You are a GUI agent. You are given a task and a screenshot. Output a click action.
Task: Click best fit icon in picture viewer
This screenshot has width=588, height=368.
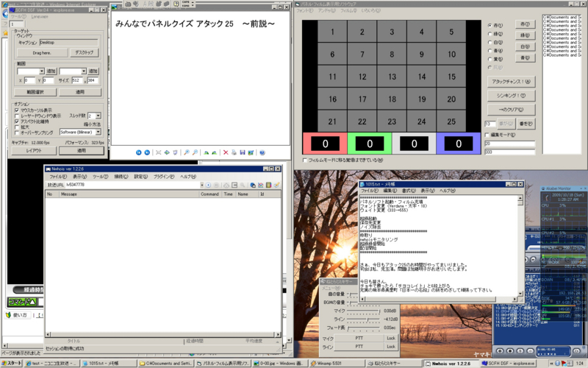pos(158,152)
